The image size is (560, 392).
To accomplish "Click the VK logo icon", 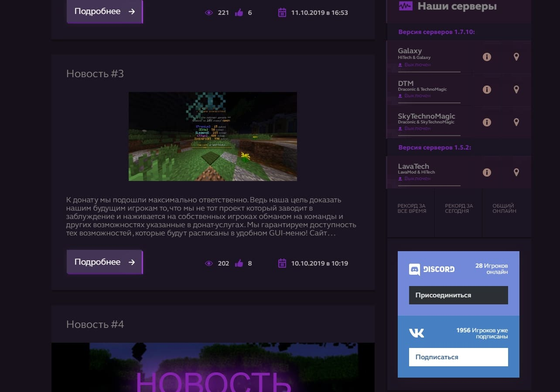I will (x=417, y=333).
